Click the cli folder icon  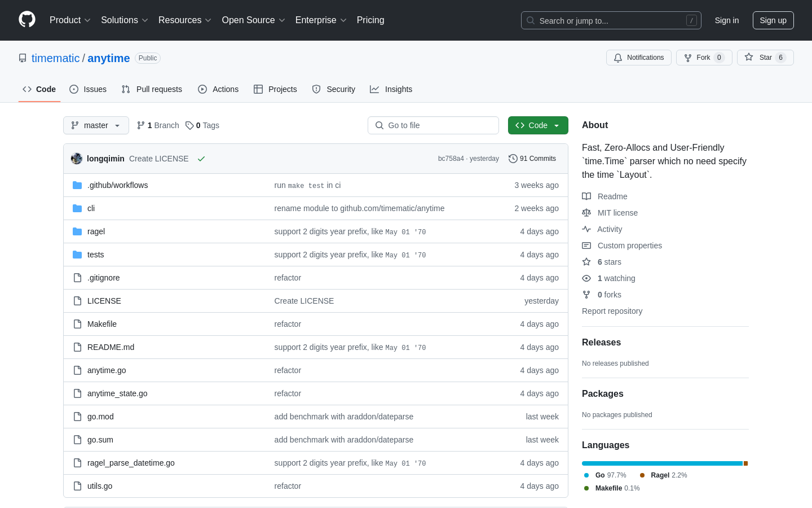pos(77,208)
